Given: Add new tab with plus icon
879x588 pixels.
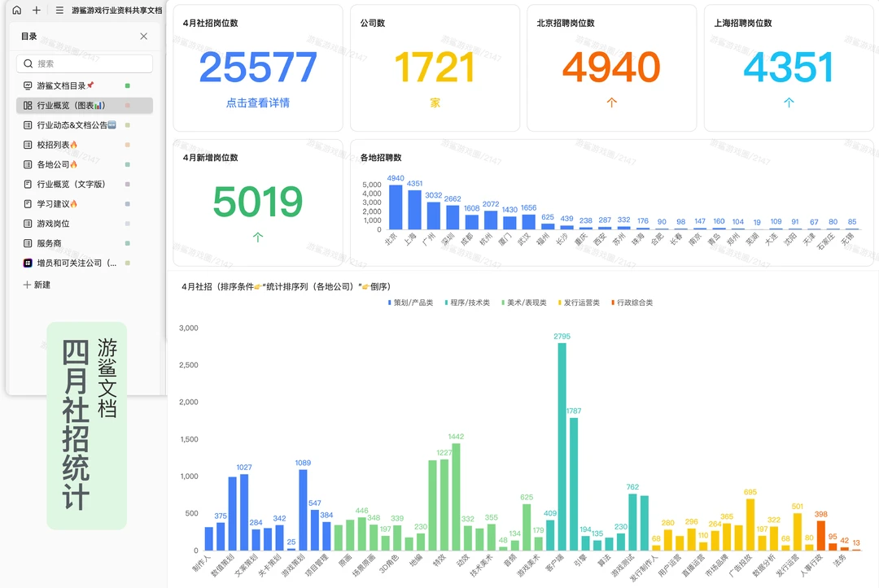Looking at the screenshot, I should [37, 10].
